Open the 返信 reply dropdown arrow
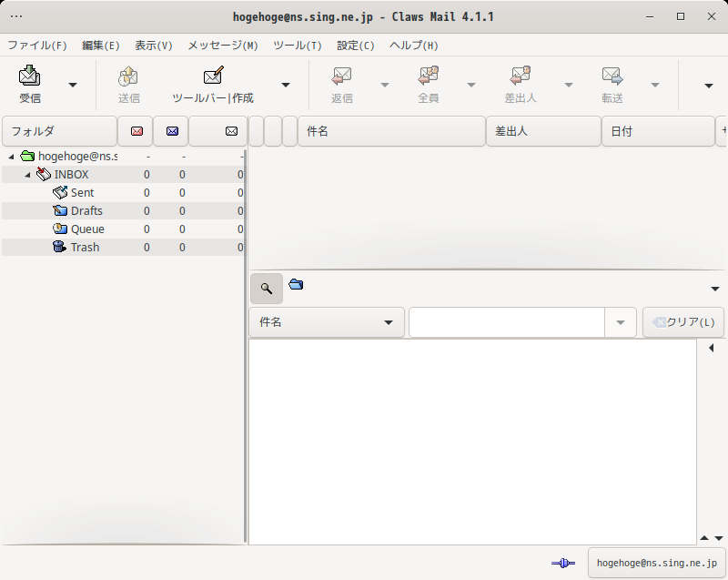 [x=385, y=85]
